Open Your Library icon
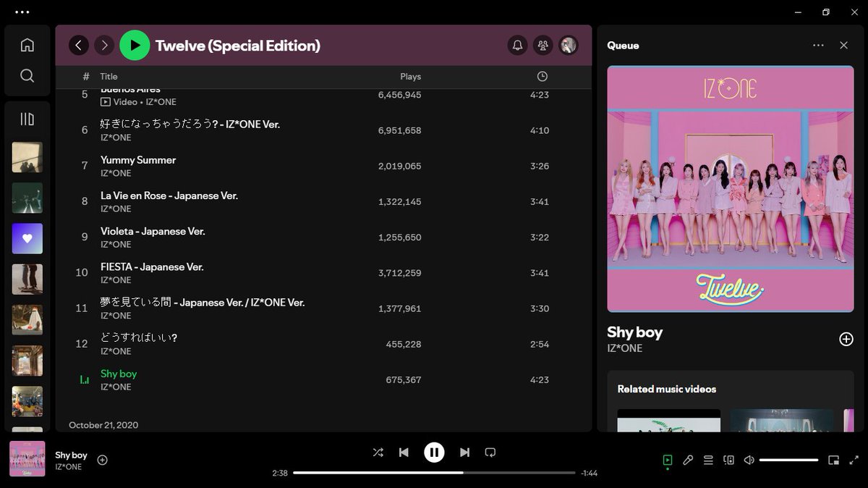The image size is (868, 488). [27, 119]
